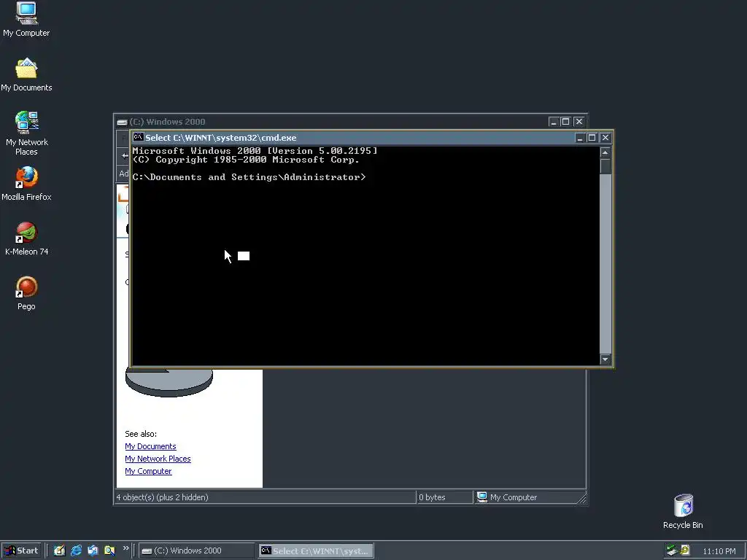
Task: Maximize the (C:) Windows 2000 Explorer window
Action: point(565,122)
